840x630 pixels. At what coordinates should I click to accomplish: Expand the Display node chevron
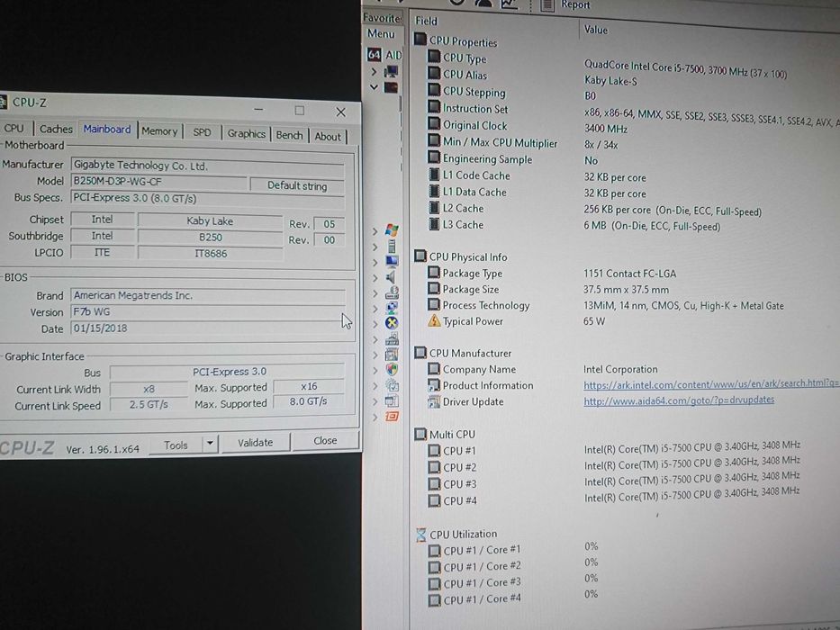click(x=375, y=262)
